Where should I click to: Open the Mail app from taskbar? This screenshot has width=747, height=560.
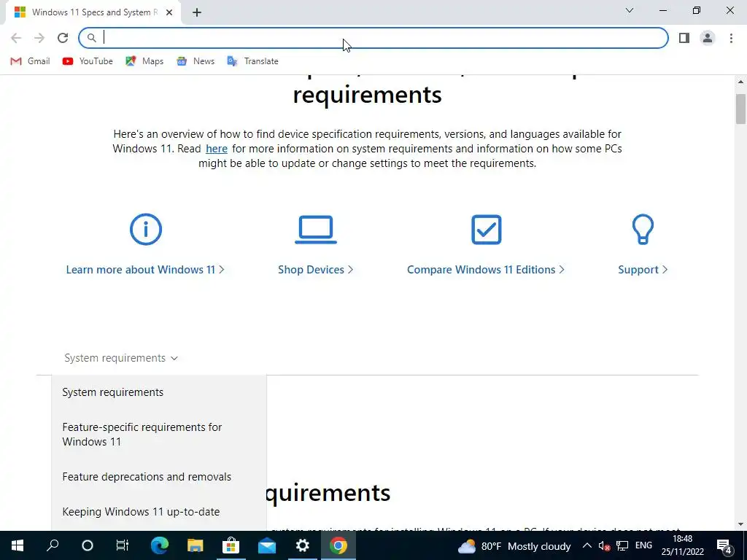[267, 545]
